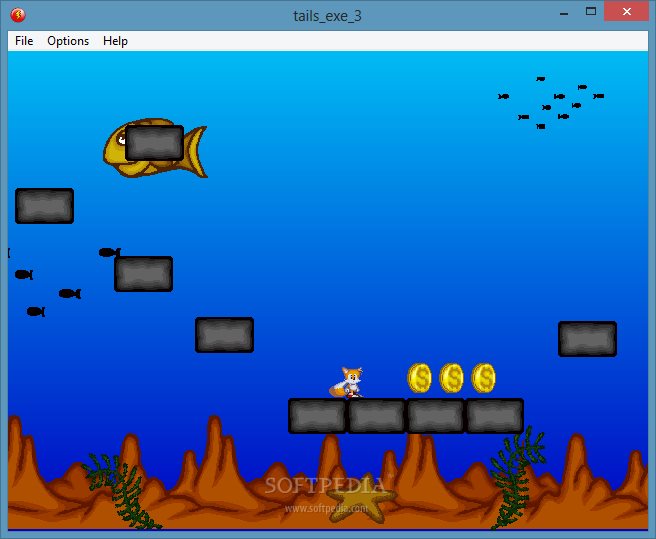Close the tails_exe_3 window
This screenshot has width=656, height=539.
[x=626, y=12]
